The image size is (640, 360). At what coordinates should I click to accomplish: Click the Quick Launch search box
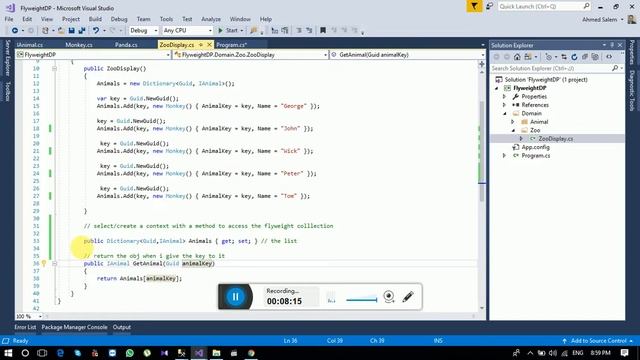(x=544, y=7)
